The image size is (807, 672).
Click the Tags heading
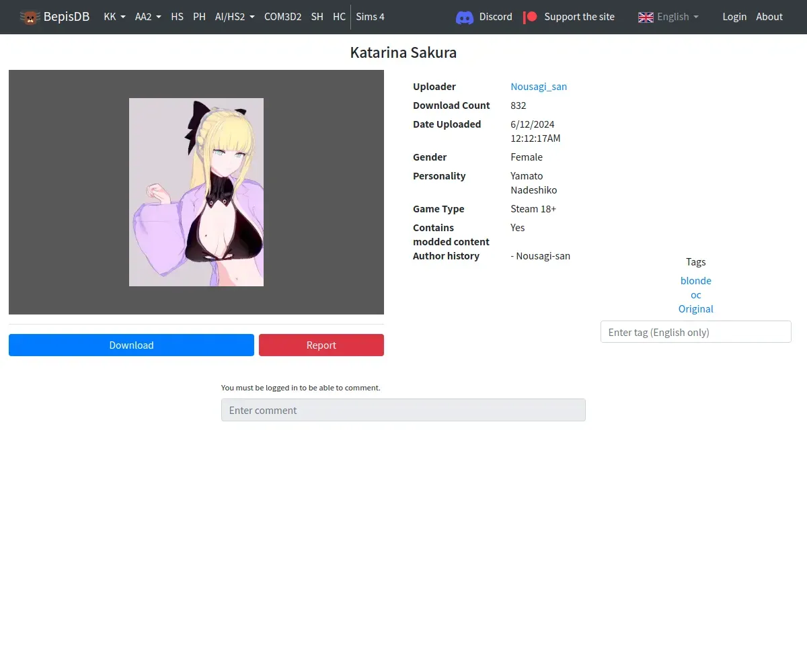tap(696, 261)
